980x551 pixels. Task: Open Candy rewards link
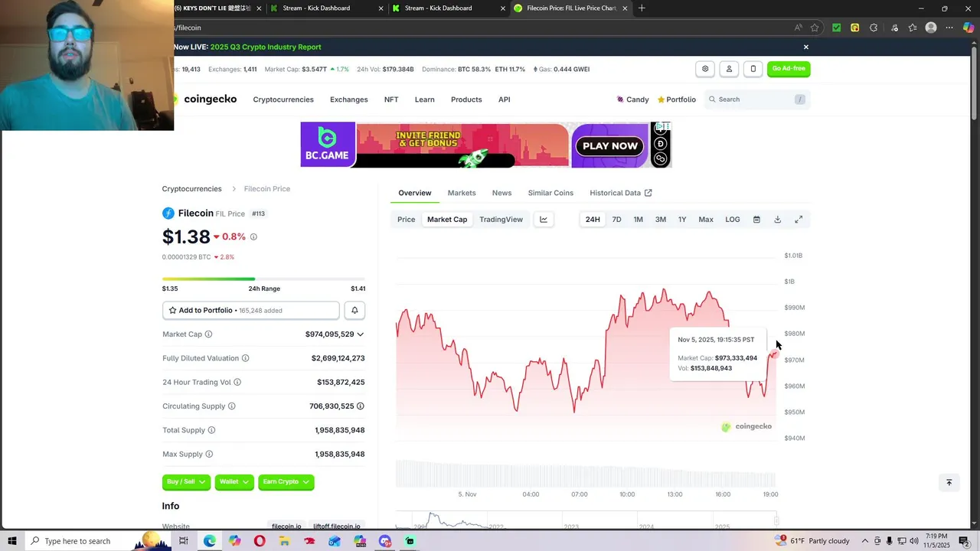pos(632,99)
